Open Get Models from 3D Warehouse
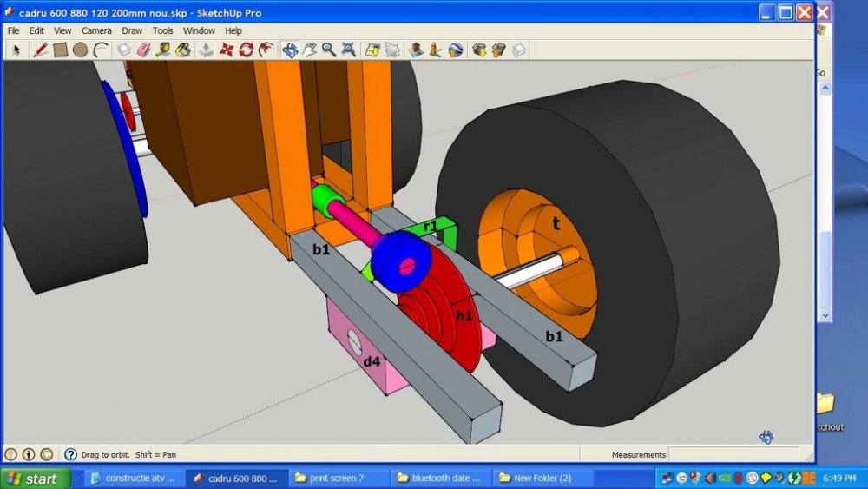The height and width of the screenshot is (489, 868). [479, 50]
